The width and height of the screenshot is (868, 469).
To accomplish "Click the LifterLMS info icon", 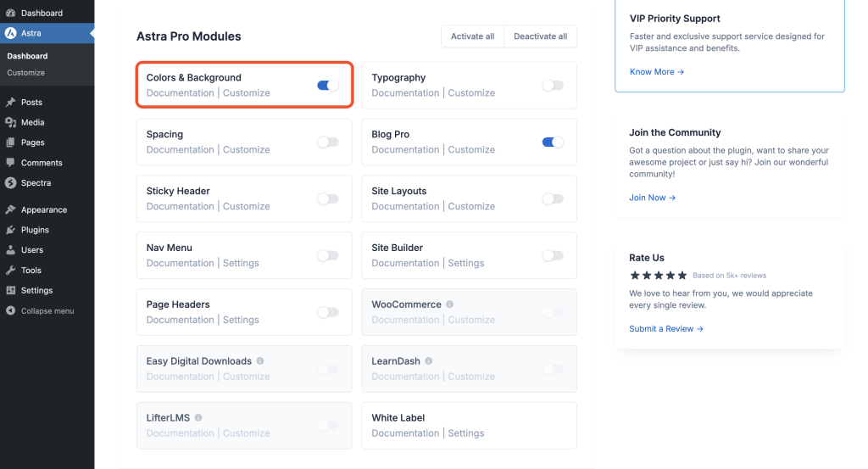I will [x=198, y=417].
